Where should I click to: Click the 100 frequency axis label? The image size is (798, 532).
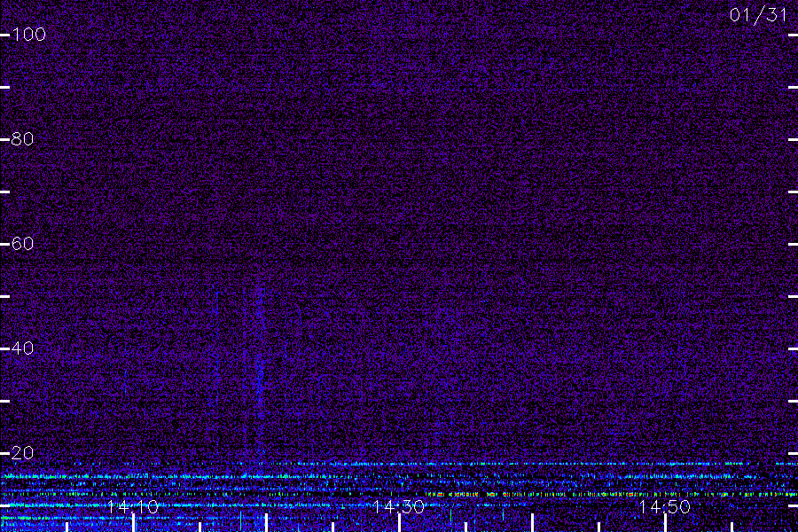(28, 35)
